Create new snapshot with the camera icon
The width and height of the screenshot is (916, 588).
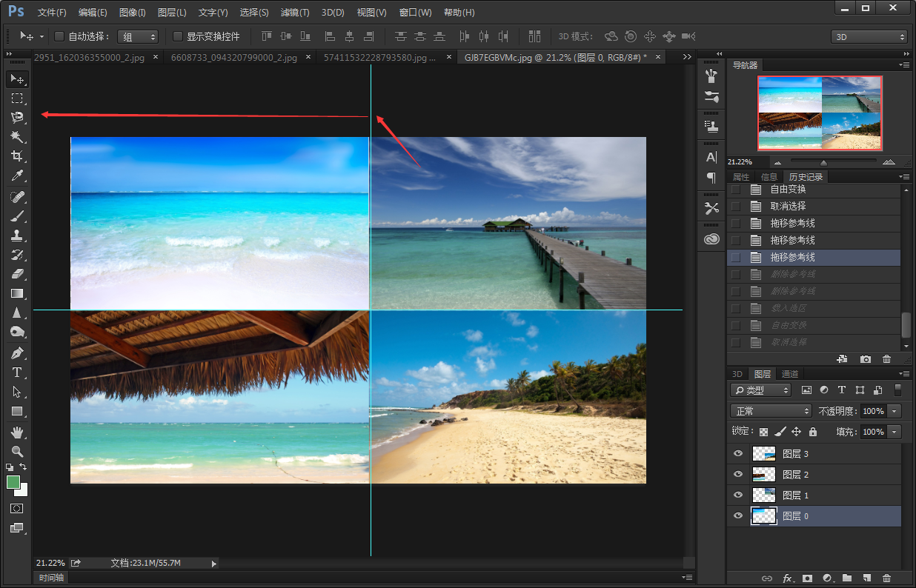click(865, 359)
